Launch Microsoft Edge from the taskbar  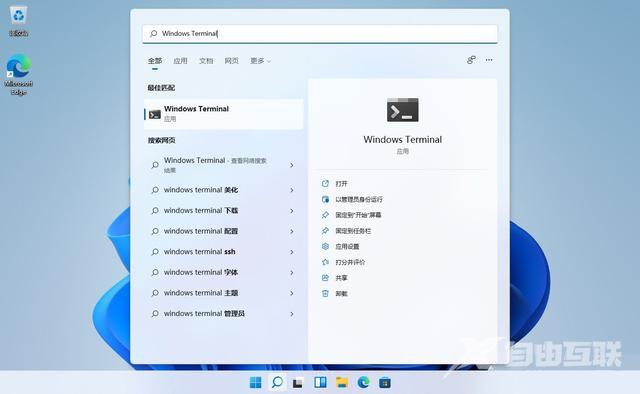363,383
